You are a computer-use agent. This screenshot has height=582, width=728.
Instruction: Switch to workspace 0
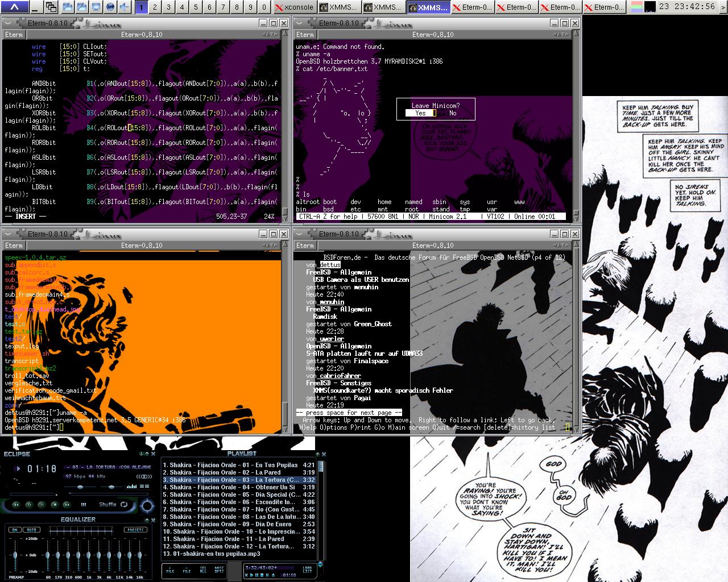pos(264,7)
